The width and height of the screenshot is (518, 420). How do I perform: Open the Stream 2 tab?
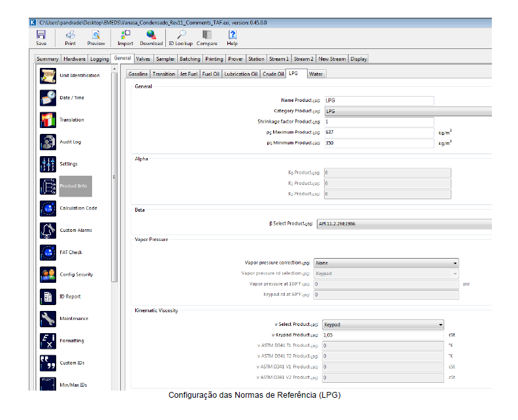coord(304,59)
